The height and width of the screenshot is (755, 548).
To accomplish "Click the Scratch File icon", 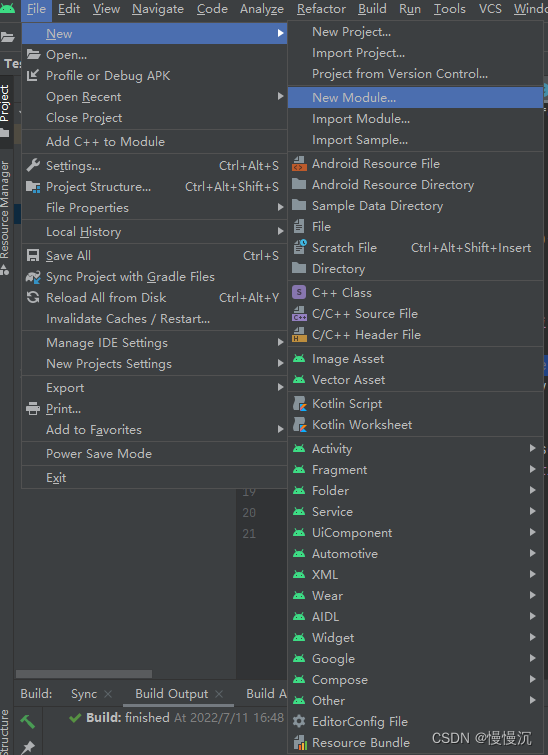I will pos(300,247).
